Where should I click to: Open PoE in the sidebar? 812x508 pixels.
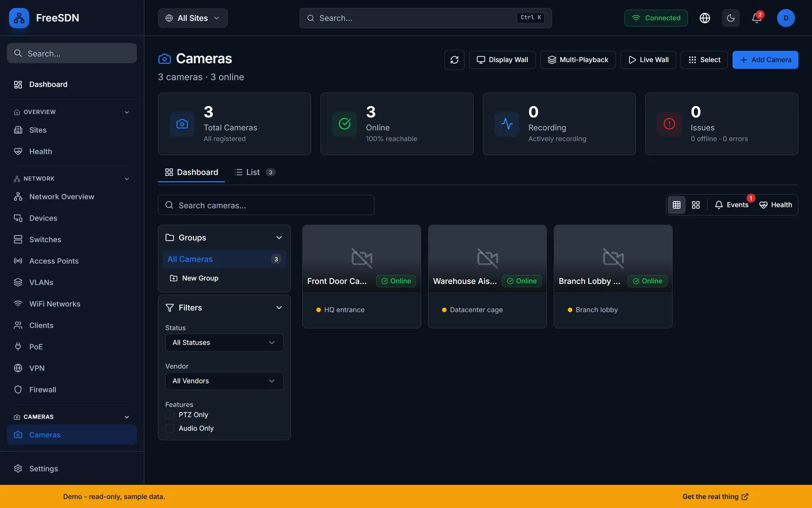pos(72,347)
